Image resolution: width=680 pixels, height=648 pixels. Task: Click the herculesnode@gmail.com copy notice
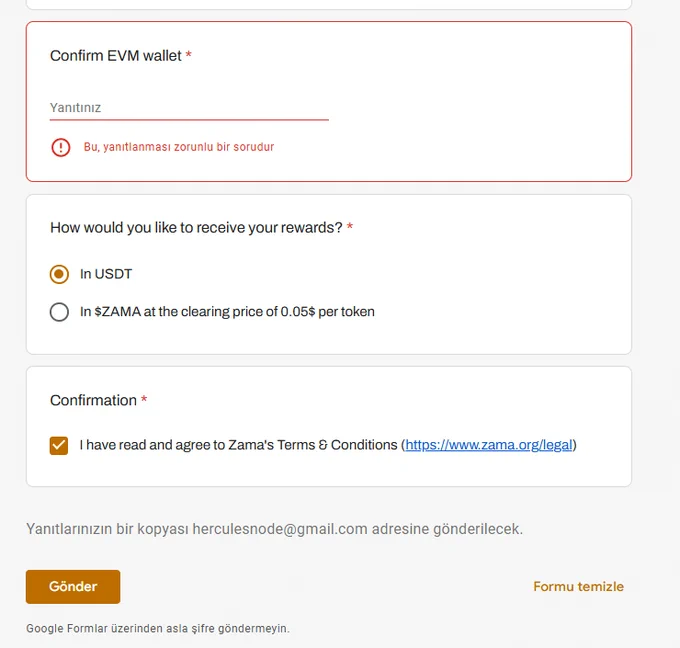click(275, 529)
